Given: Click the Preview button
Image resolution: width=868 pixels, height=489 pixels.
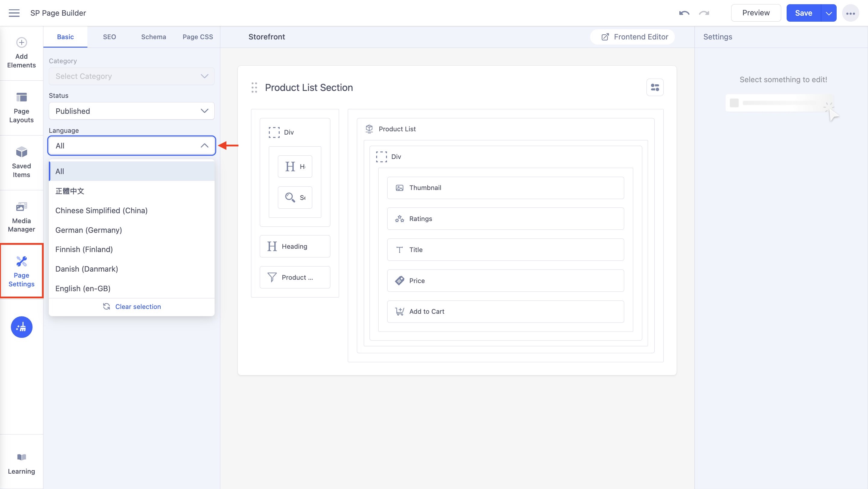Looking at the screenshot, I should pyautogui.click(x=756, y=13).
